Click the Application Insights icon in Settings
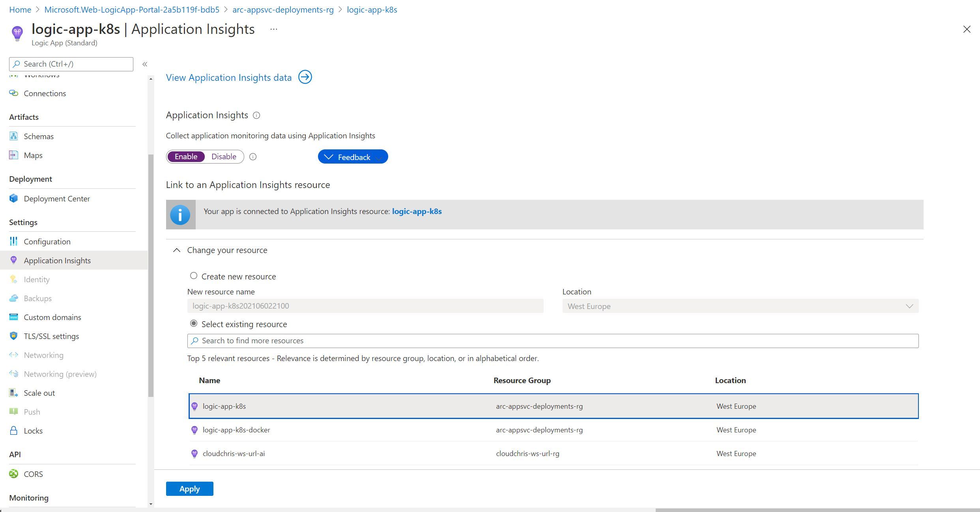The height and width of the screenshot is (512, 980). (x=14, y=260)
